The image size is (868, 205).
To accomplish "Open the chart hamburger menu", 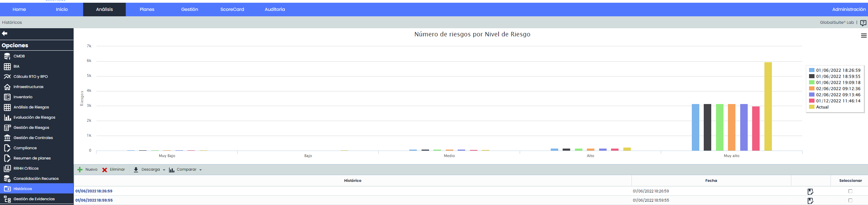I will [x=864, y=35].
